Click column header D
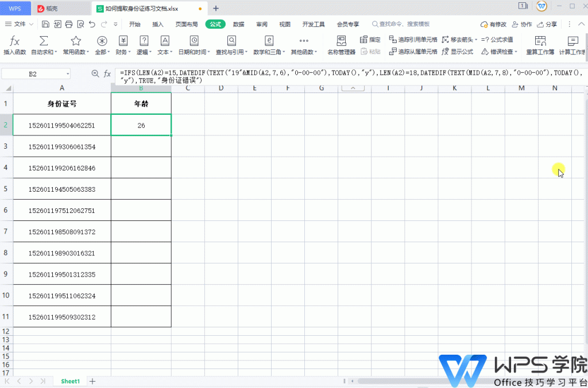 pos(221,88)
